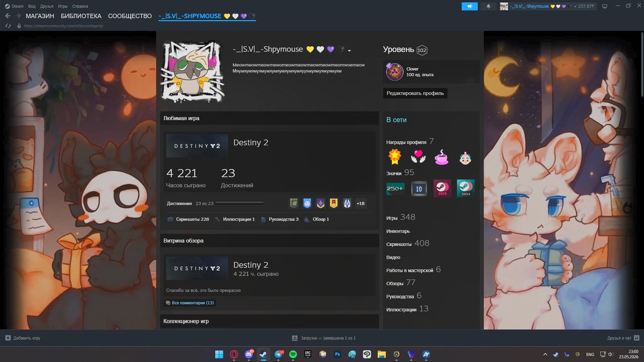This screenshot has height=362, width=644.
Task: Open the Steam 2024 badge
Action: coord(466,188)
